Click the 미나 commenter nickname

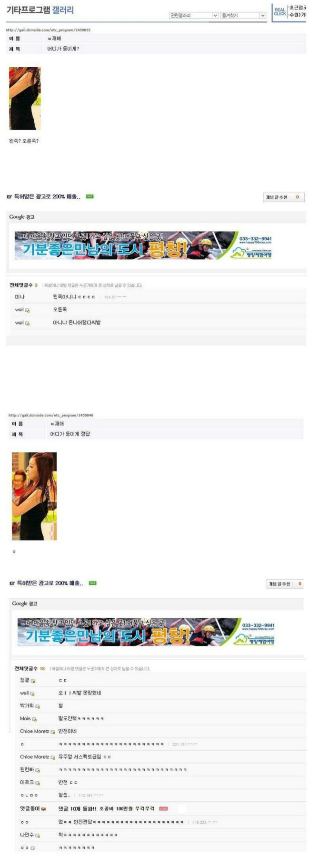pos(20,296)
